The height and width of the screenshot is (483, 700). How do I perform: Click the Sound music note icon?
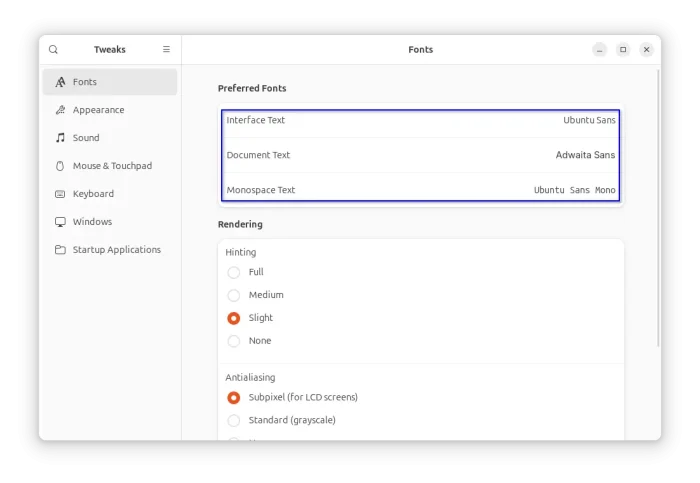pyautogui.click(x=60, y=137)
